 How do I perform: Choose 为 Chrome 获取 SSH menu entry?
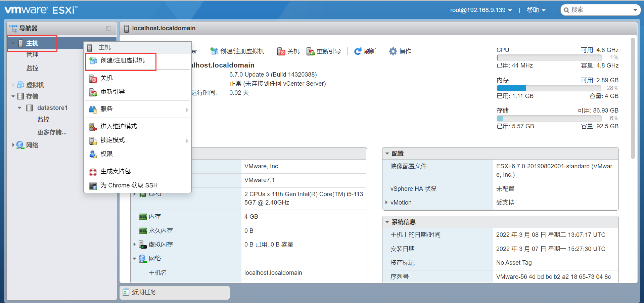point(138,185)
